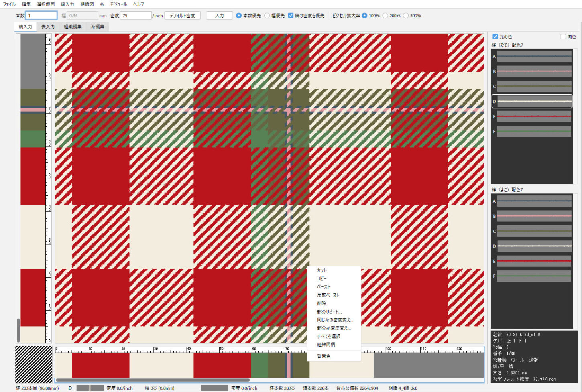The image size is (582, 392).
Task: Click the 入力 button
Action: [x=219, y=16]
